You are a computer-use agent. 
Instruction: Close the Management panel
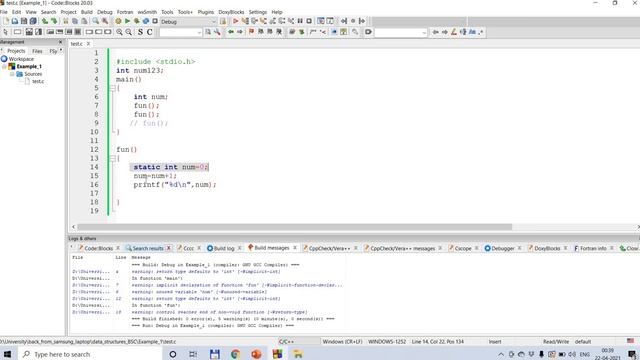(x=60, y=42)
